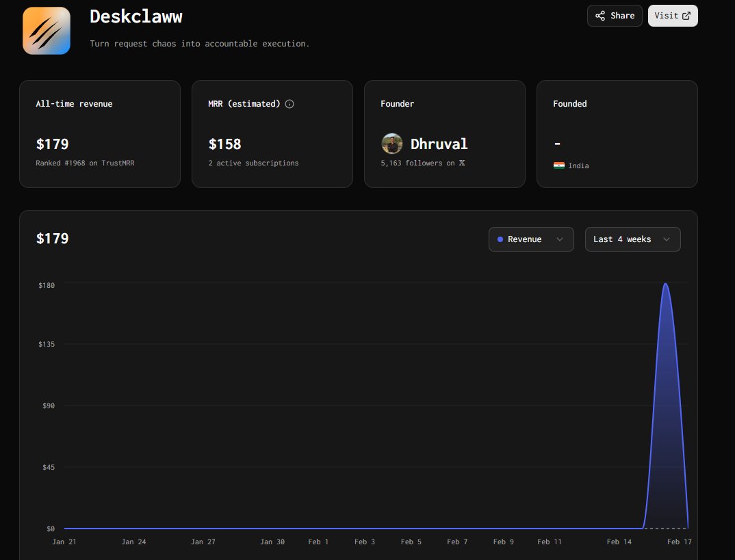Click "5,163 followers on" text
Viewport: 735px width, 560px height.
tap(417, 163)
